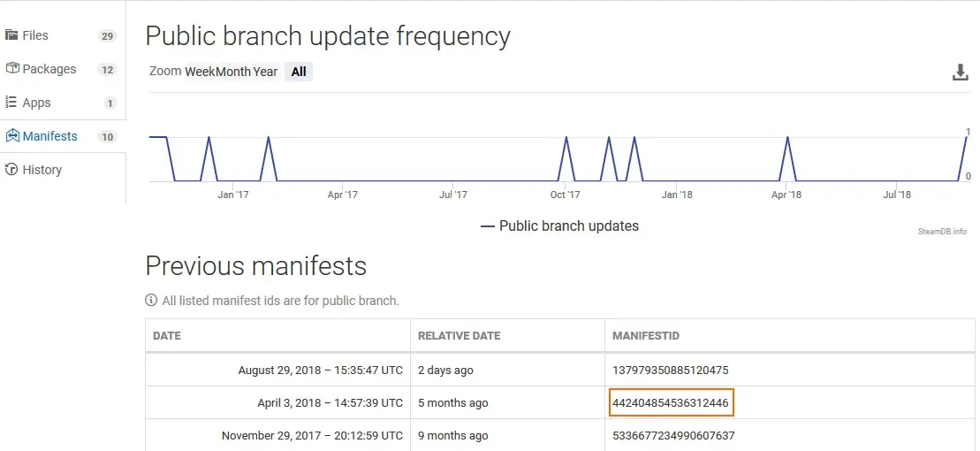This screenshot has width=980, height=451.
Task: Click the Files folder icon in sidebar
Action: click(11, 35)
